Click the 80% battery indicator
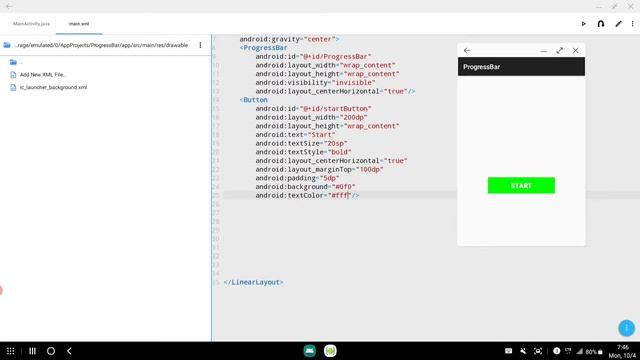Screen dimensions: 640x360 coord(594,351)
